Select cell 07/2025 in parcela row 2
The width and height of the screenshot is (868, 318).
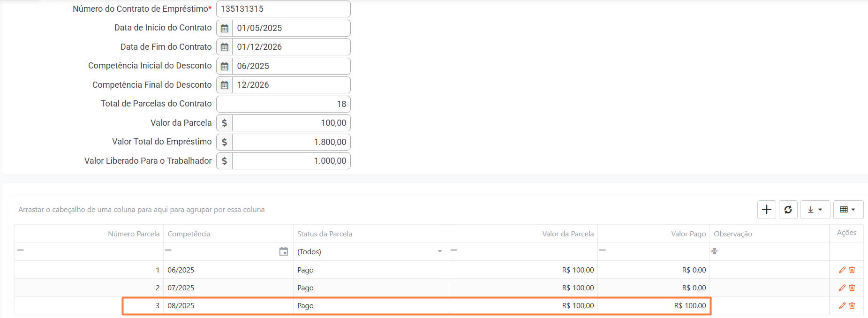(228, 288)
